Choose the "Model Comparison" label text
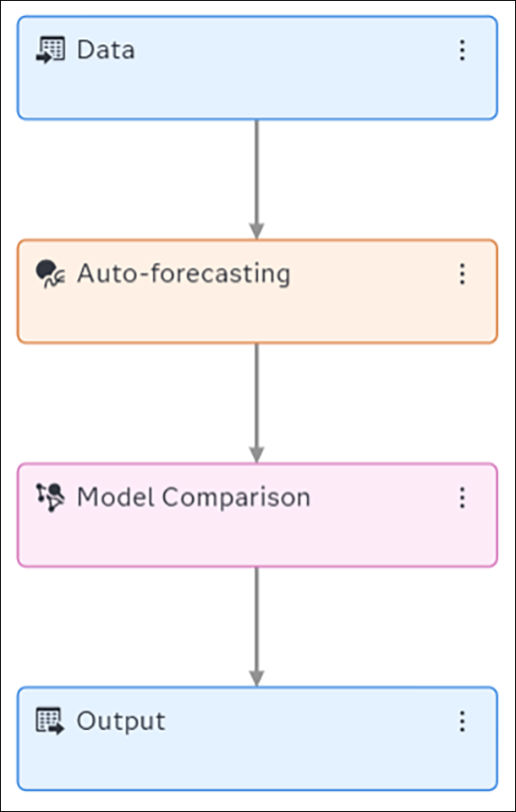This screenshot has width=516, height=812. (194, 497)
